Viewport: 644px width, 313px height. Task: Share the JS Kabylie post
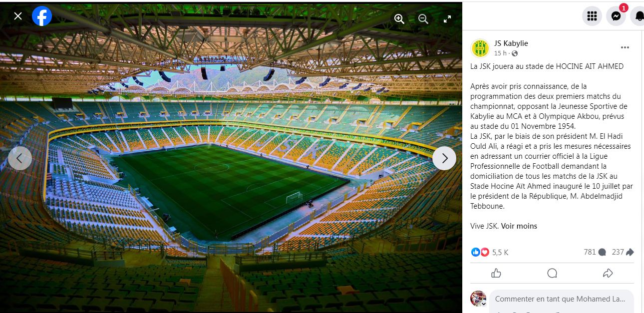tap(608, 273)
